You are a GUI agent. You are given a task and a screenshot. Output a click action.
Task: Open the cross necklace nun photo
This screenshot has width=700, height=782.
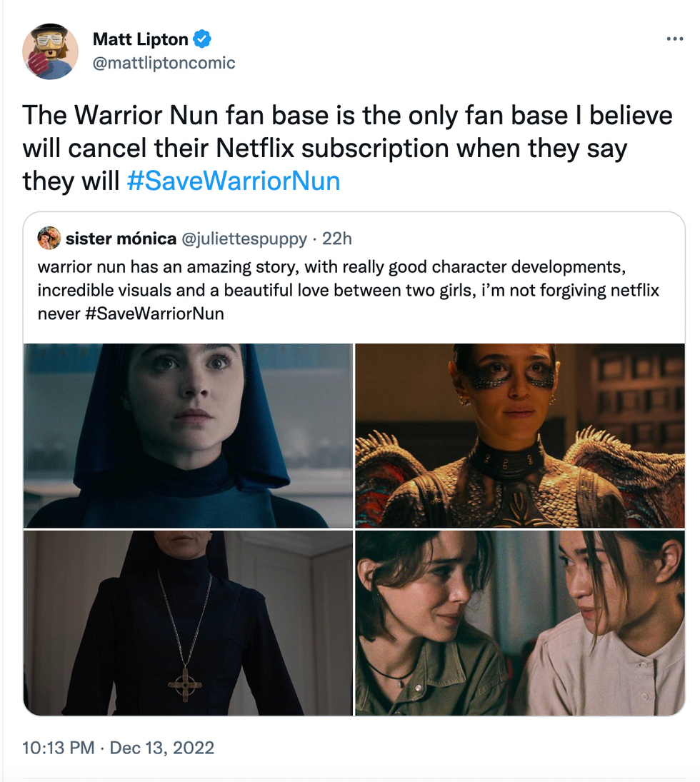click(x=188, y=623)
